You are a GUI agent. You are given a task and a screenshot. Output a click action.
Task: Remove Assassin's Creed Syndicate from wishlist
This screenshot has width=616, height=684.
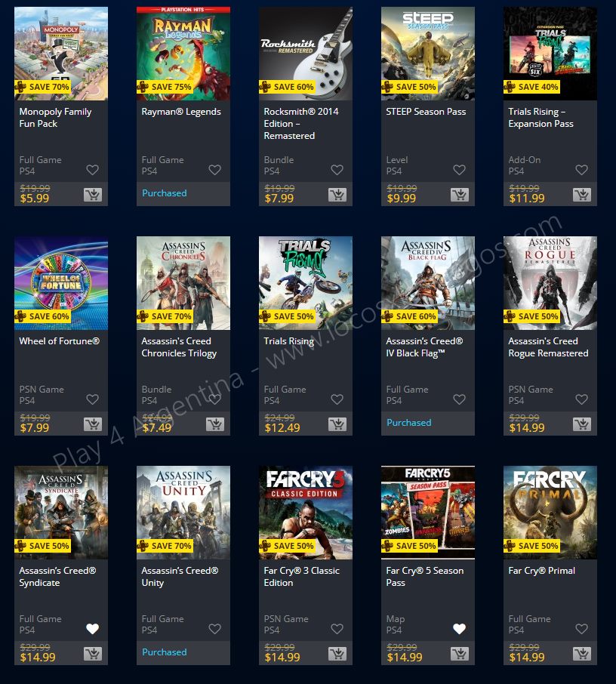[93, 629]
